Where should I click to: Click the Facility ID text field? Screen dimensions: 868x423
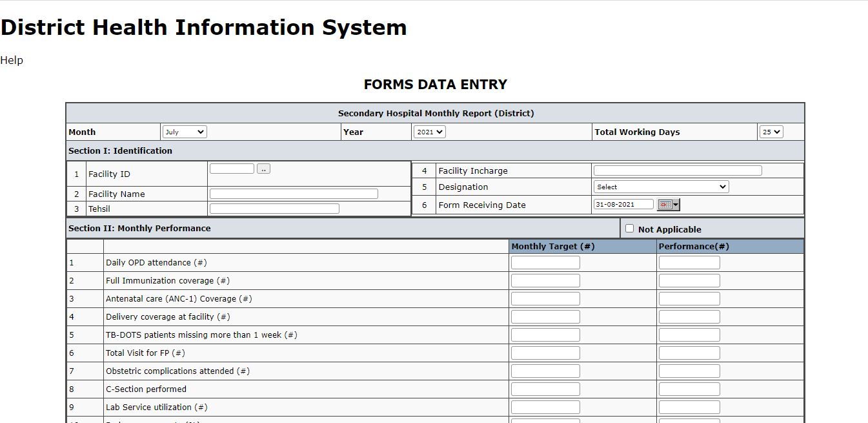pyautogui.click(x=232, y=169)
